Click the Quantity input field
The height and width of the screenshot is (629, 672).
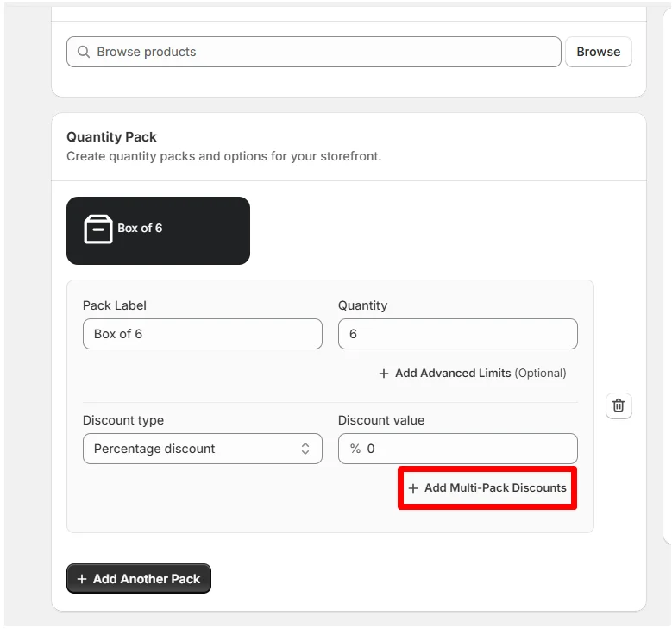pos(458,334)
